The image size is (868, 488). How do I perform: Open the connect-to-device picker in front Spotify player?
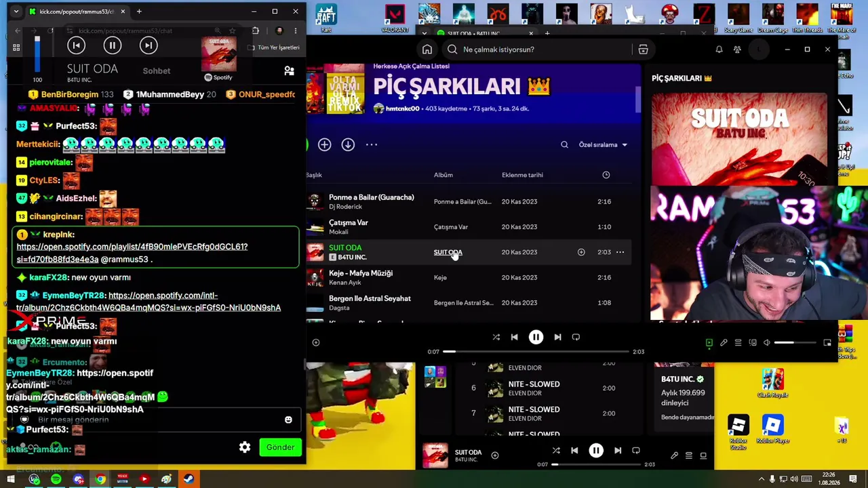pos(753,343)
